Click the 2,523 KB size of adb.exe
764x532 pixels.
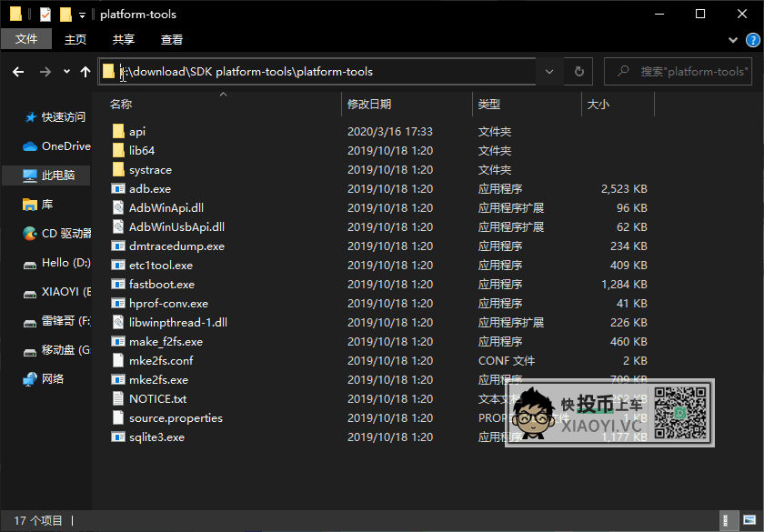[x=624, y=188]
